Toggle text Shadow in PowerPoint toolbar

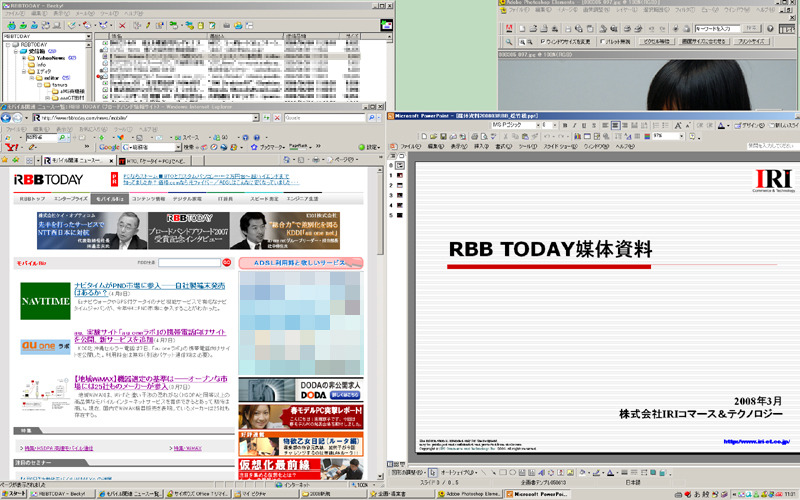tap(594, 125)
